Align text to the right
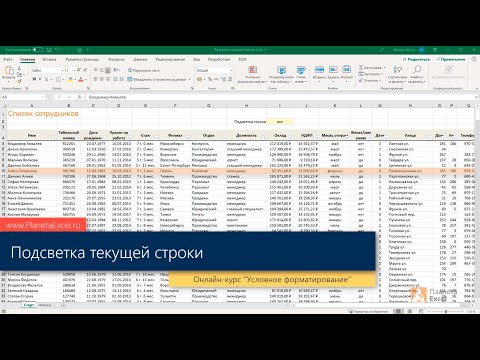Viewport: 480px width, 360px height. click(108, 79)
